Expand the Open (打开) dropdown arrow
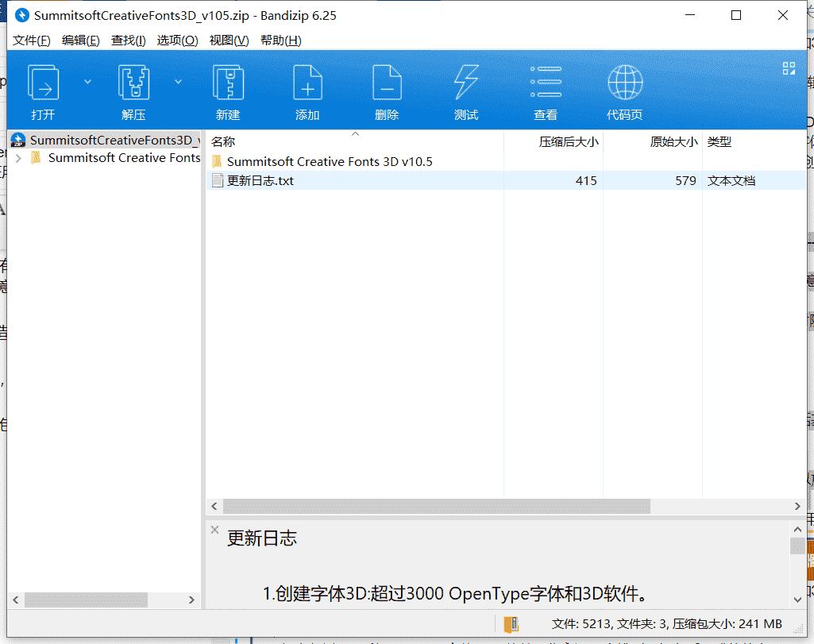This screenshot has width=814, height=644. click(x=87, y=82)
